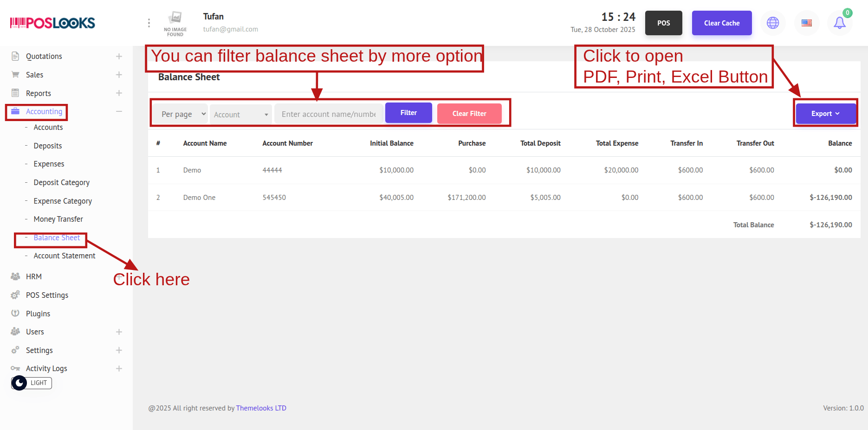Click the POS Settings gear icon
868x430 pixels.
pos(15,295)
